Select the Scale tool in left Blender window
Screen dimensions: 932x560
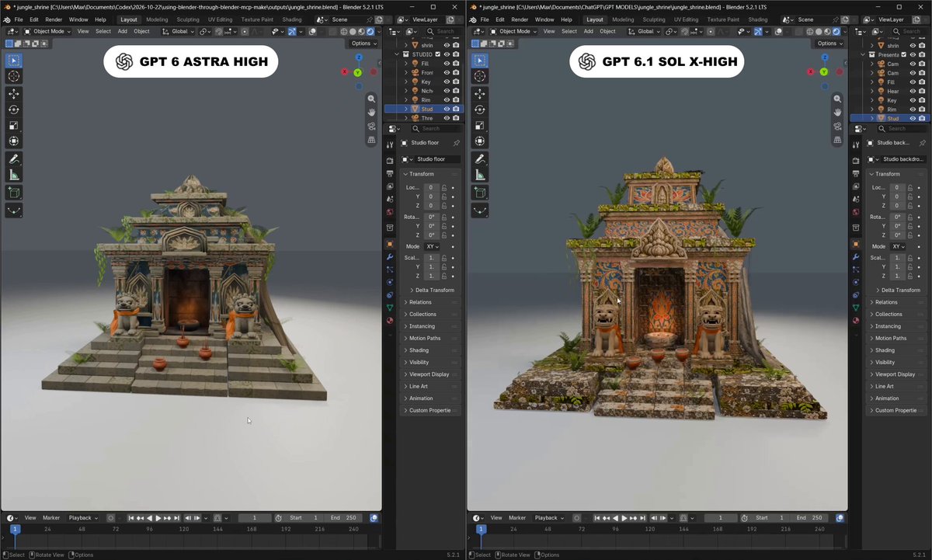coord(14,125)
